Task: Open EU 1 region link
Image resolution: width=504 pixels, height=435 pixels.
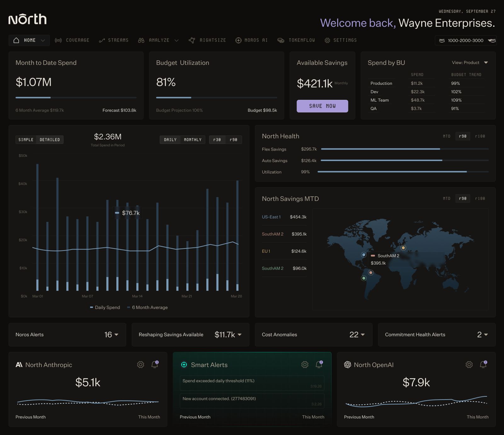Action: coord(266,251)
